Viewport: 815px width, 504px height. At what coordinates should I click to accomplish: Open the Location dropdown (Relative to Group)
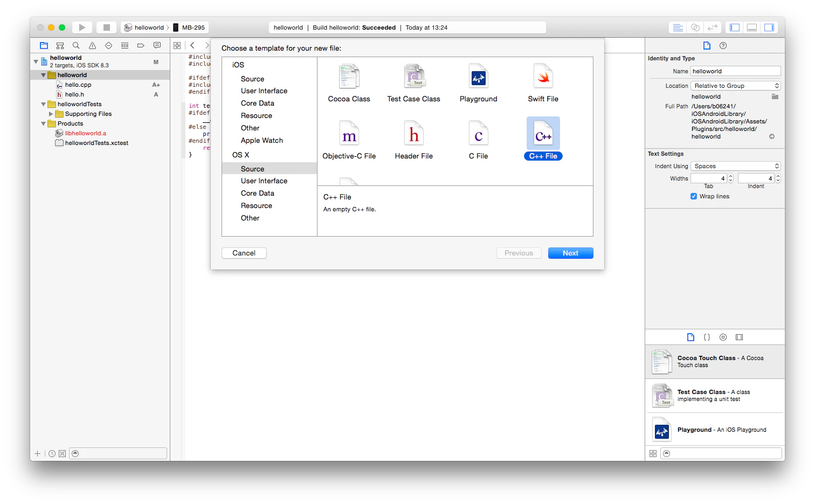pos(736,86)
